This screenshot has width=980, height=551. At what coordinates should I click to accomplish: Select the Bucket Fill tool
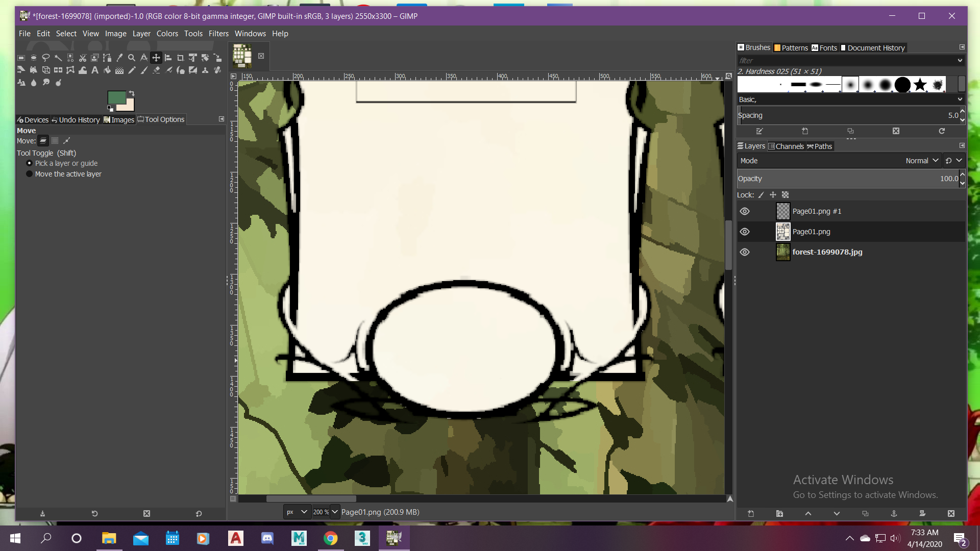tap(107, 70)
